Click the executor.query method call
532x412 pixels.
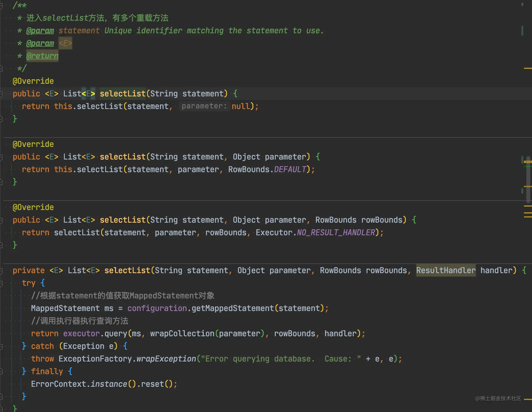pos(95,334)
